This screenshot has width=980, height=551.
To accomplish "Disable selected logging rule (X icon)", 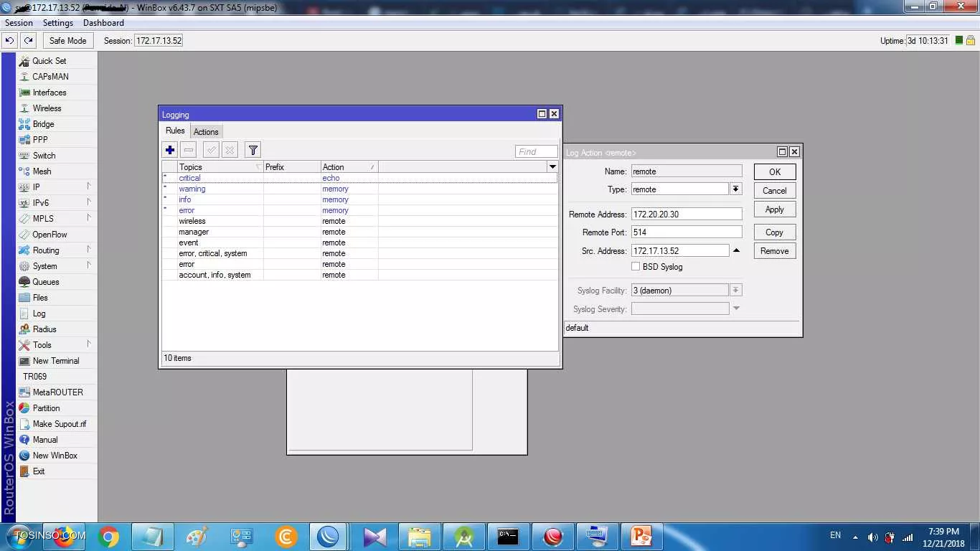I will [x=230, y=150].
